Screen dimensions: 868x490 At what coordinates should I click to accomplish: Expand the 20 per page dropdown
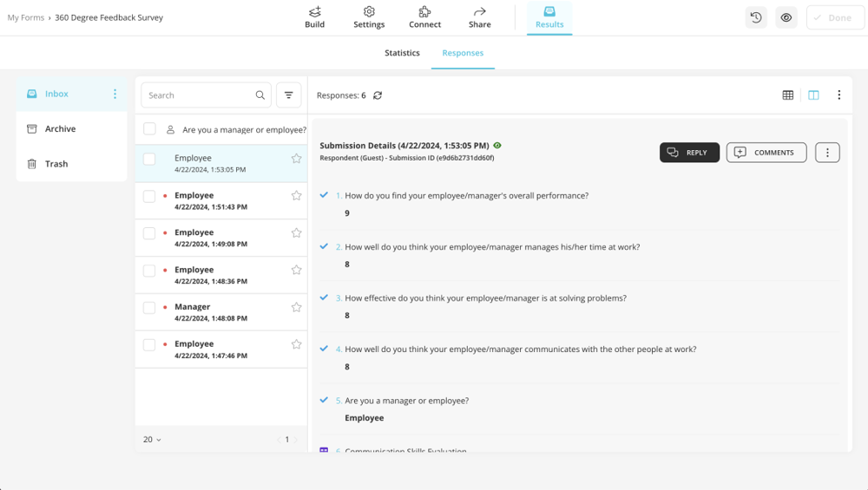coord(152,440)
